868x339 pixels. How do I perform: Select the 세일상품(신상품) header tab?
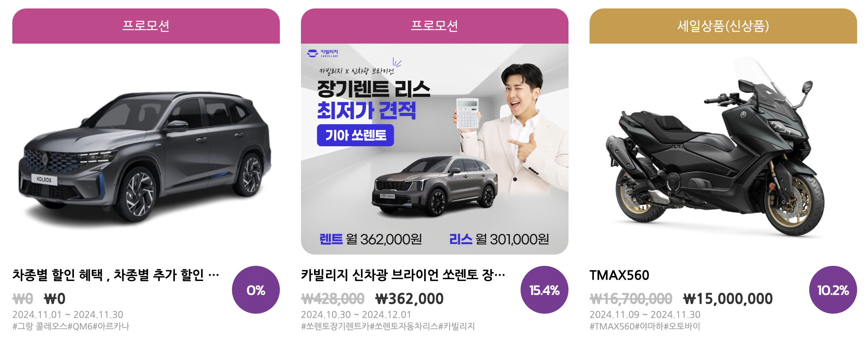[723, 26]
